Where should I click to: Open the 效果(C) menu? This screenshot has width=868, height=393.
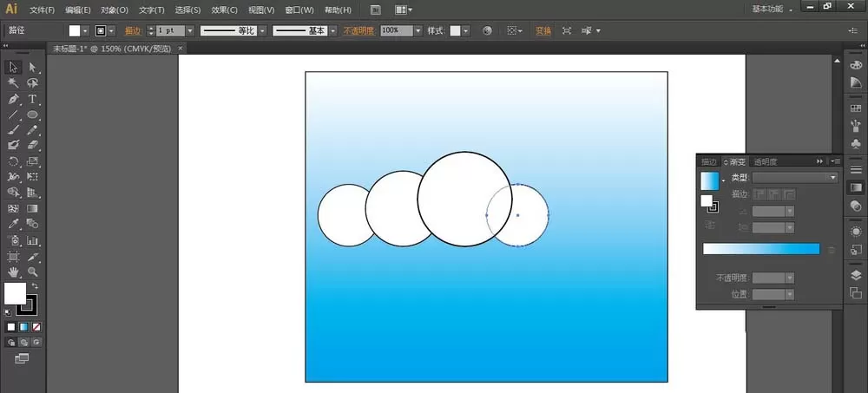point(224,10)
